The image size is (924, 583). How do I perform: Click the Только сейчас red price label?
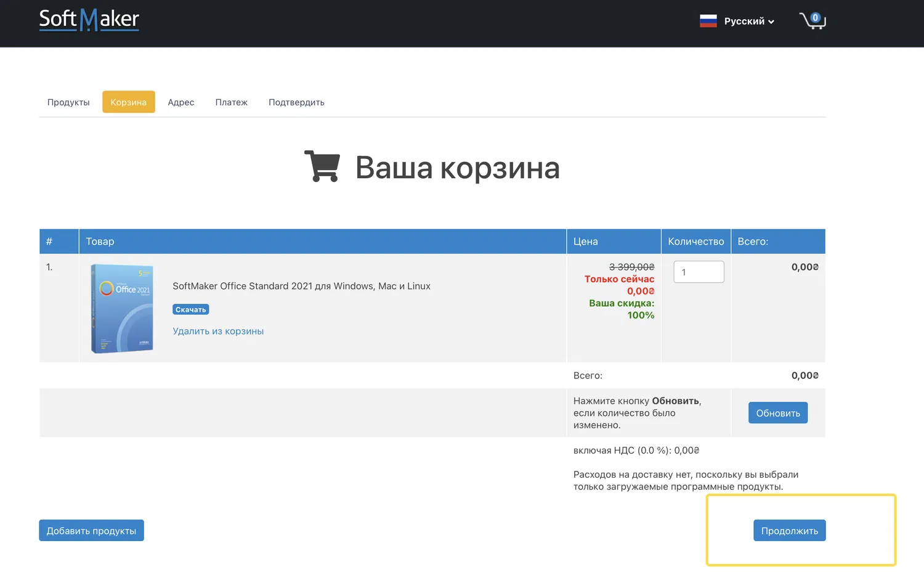point(620,279)
